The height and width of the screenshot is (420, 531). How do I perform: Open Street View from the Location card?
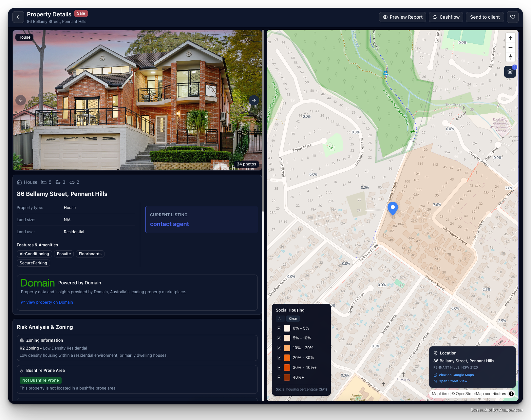click(452, 381)
